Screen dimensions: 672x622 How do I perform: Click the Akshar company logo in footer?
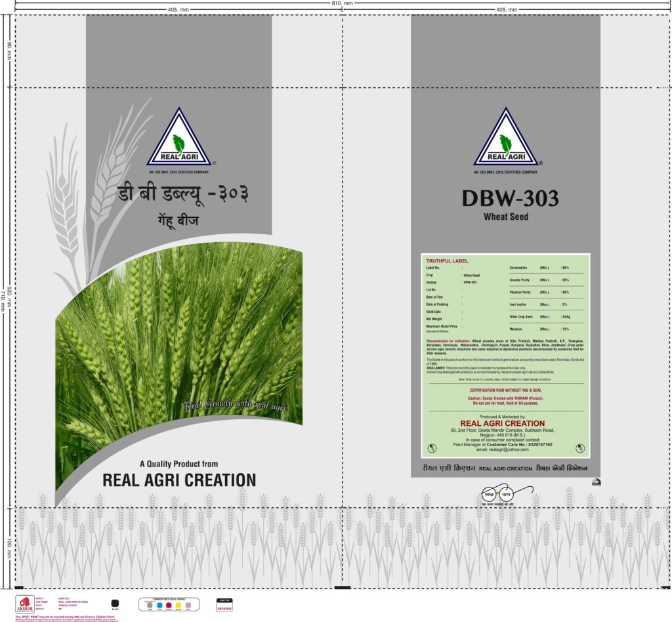pyautogui.click(x=24, y=604)
